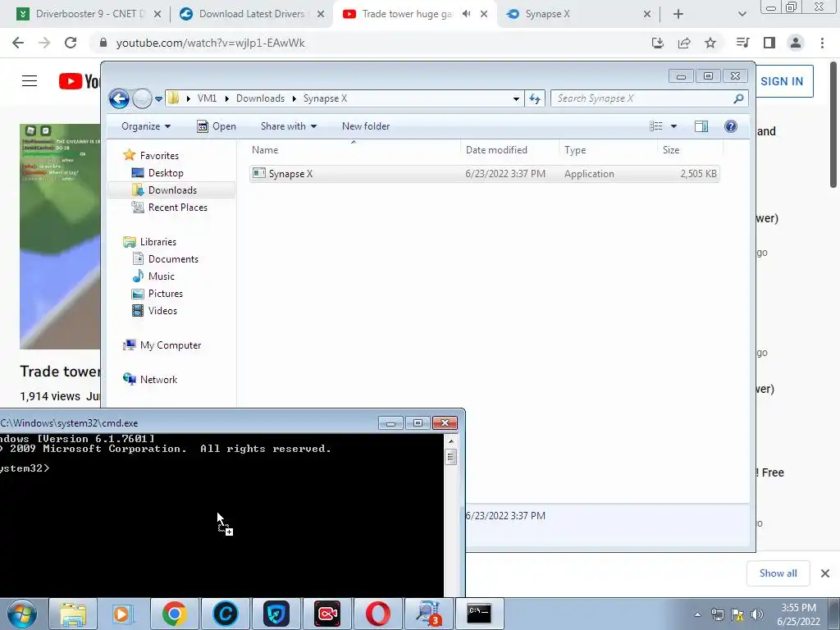Open the Chrome tab search chevron
The height and width of the screenshot is (630, 840).
(x=742, y=14)
